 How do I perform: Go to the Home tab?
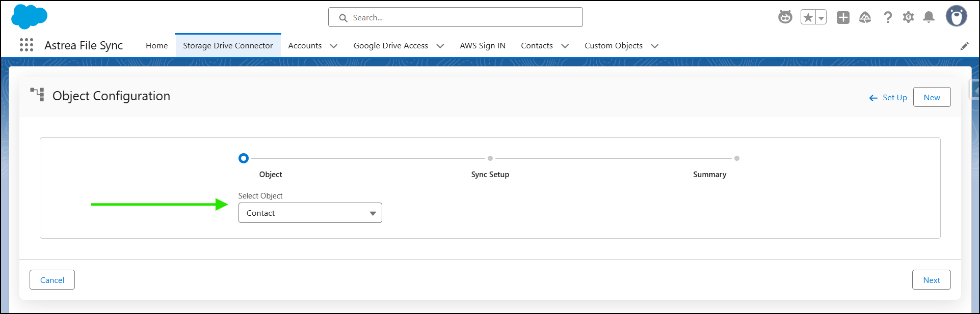coord(156,46)
